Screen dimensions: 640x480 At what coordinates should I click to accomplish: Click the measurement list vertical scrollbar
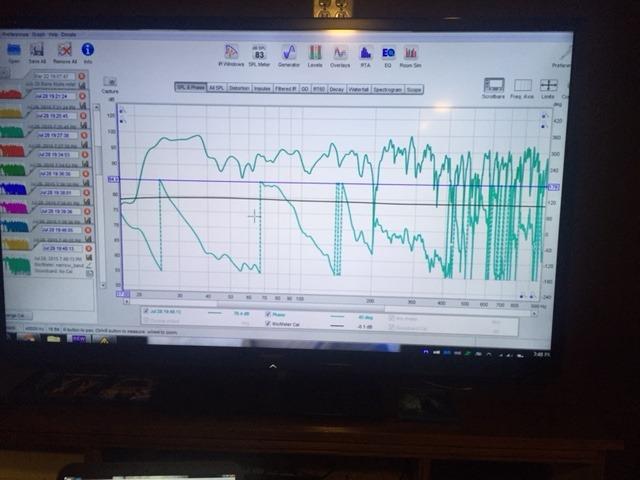click(x=98, y=196)
